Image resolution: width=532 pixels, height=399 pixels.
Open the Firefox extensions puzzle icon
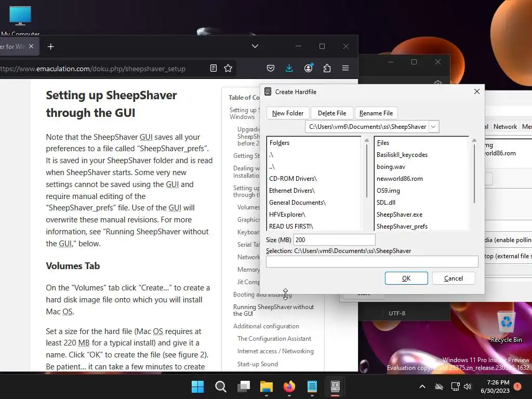(327, 68)
